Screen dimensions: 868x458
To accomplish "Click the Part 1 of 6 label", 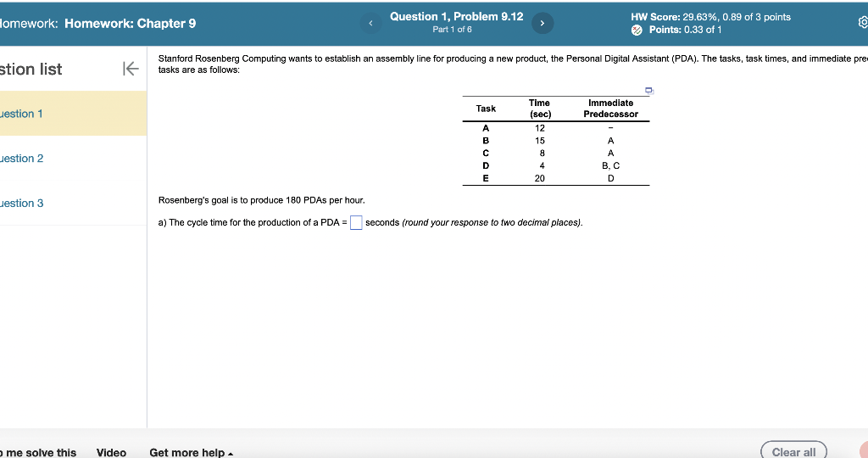I will pos(453,30).
